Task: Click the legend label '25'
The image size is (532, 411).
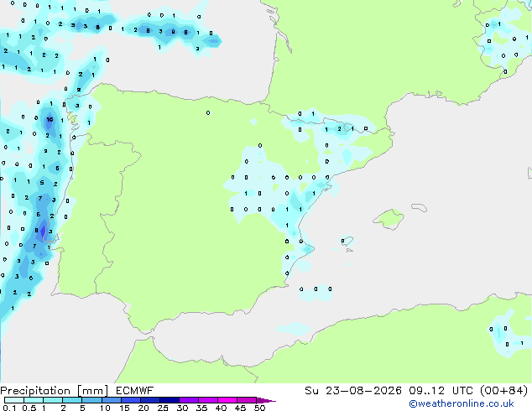Action: tap(163, 408)
